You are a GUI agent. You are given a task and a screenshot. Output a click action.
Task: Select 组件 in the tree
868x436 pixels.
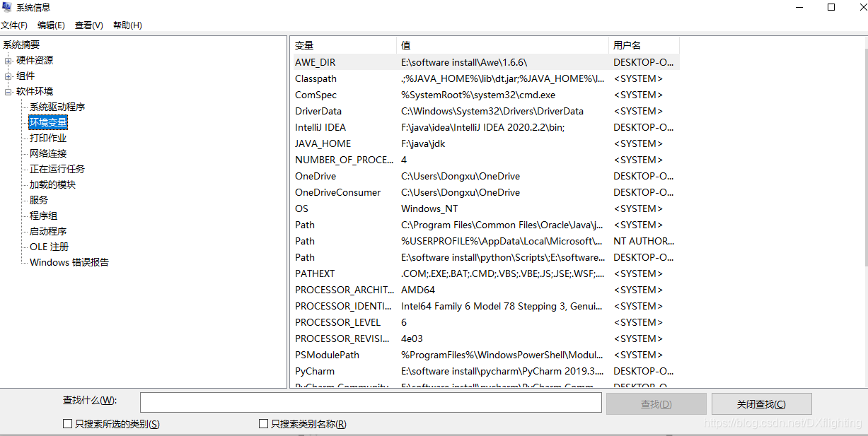tap(25, 76)
